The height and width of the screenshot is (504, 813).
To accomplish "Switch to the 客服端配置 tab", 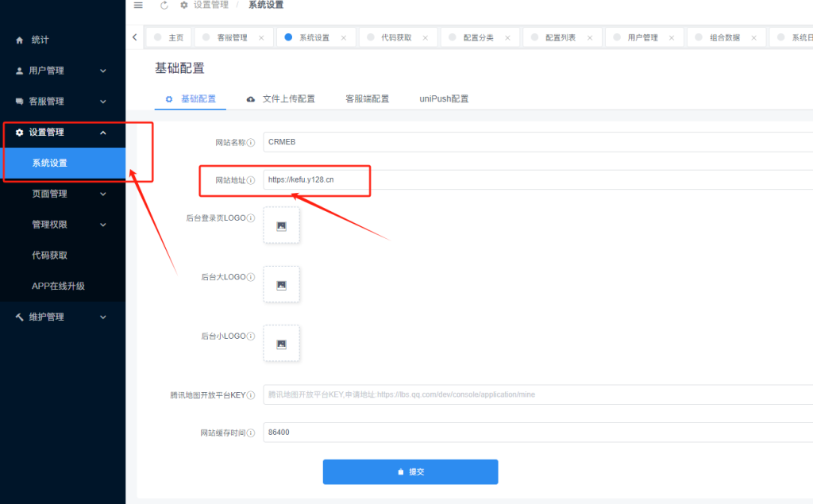I will pos(368,98).
